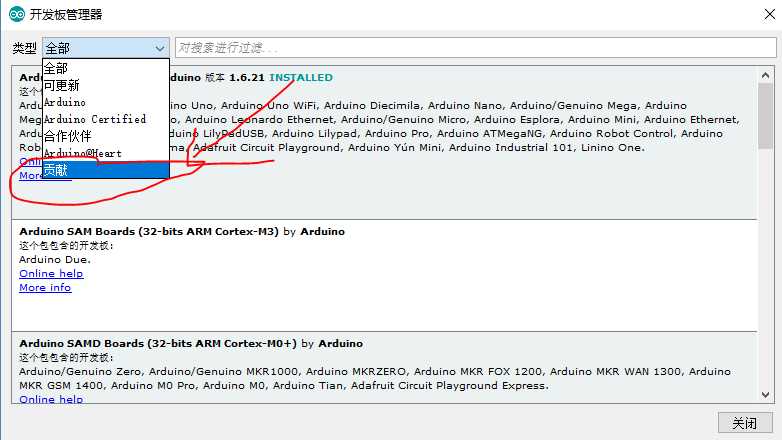The width and height of the screenshot is (782, 440).
Task: Select the highlighted 贡献 option
Action: (x=106, y=170)
